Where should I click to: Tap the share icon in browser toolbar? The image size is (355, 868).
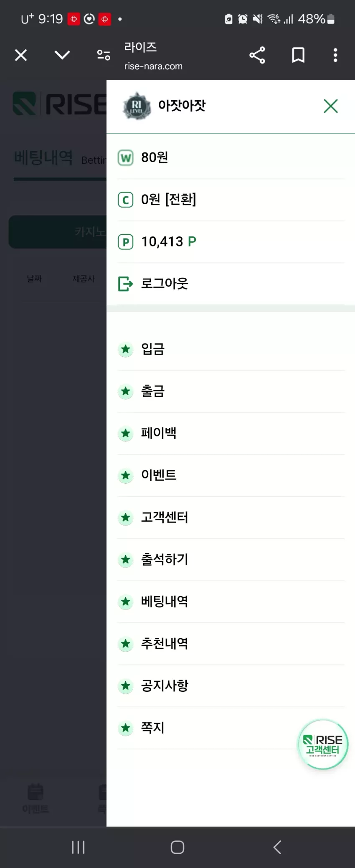tap(257, 55)
